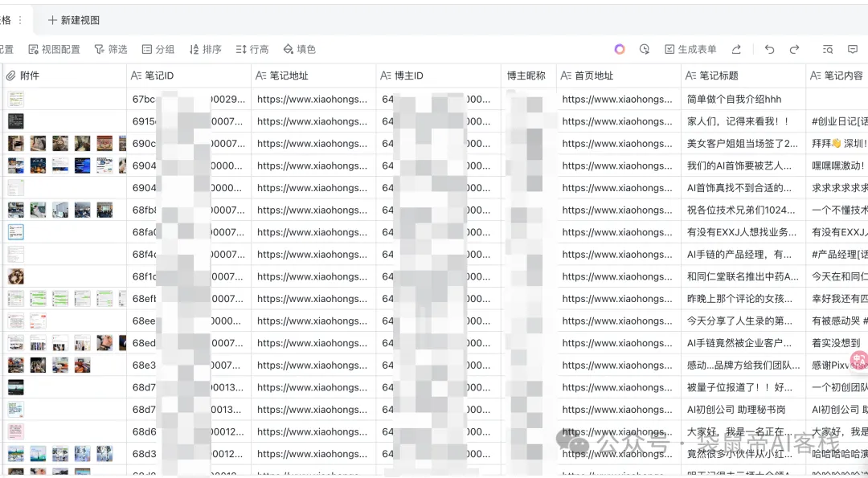The height and width of the screenshot is (478, 868).
Task: Expand the 筛选 filter options
Action: pos(111,49)
